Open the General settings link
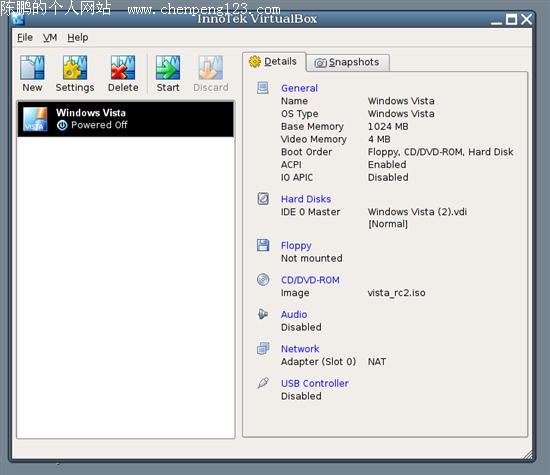Image resolution: width=550 pixels, height=475 pixels. click(299, 88)
